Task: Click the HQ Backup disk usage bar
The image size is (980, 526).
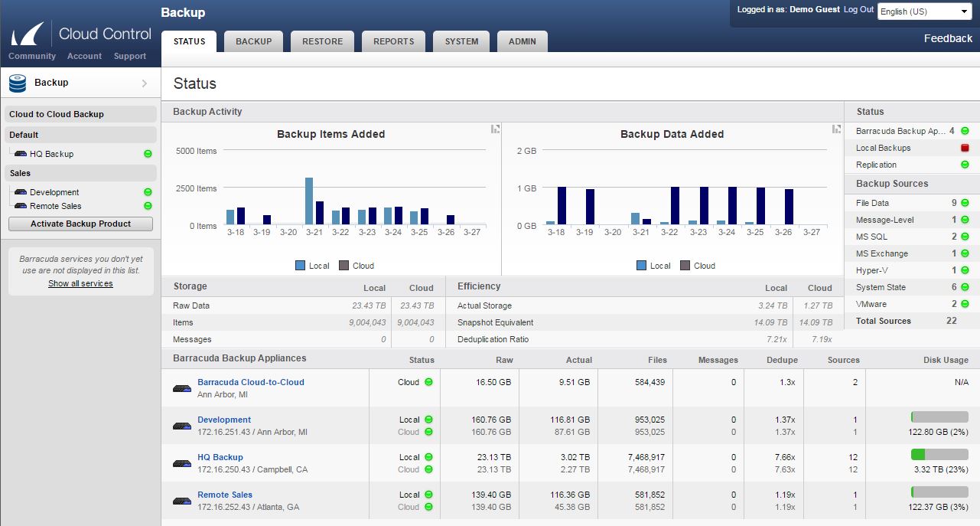Action: (x=939, y=454)
